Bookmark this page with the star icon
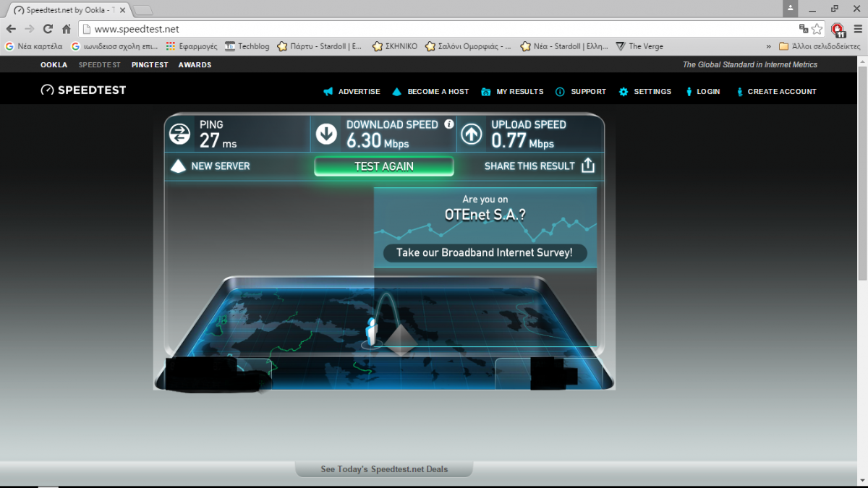 tap(817, 29)
